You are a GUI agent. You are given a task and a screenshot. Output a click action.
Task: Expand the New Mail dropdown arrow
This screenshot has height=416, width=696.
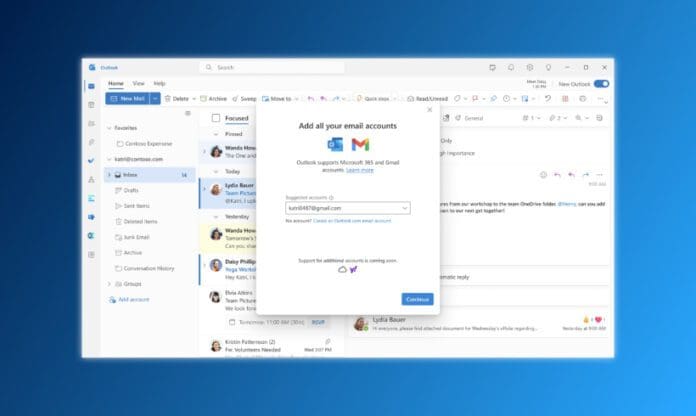coord(155,99)
